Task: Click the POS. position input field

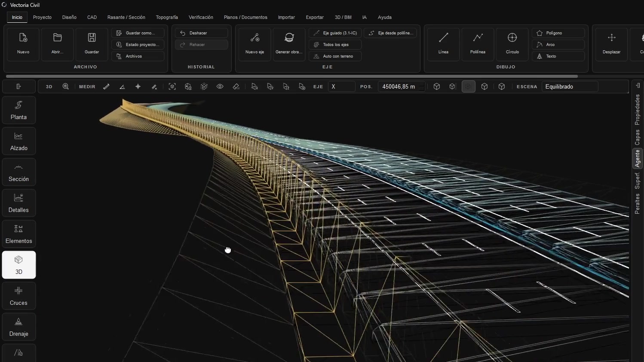Action: click(x=402, y=86)
